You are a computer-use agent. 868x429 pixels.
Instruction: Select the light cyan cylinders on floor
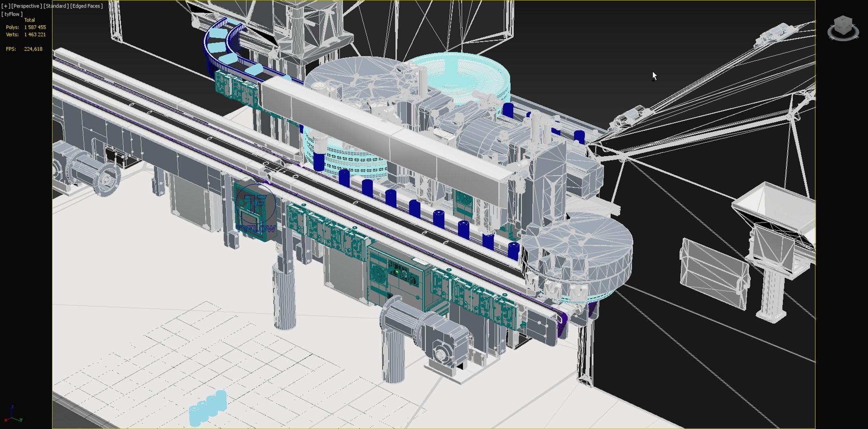click(x=208, y=407)
